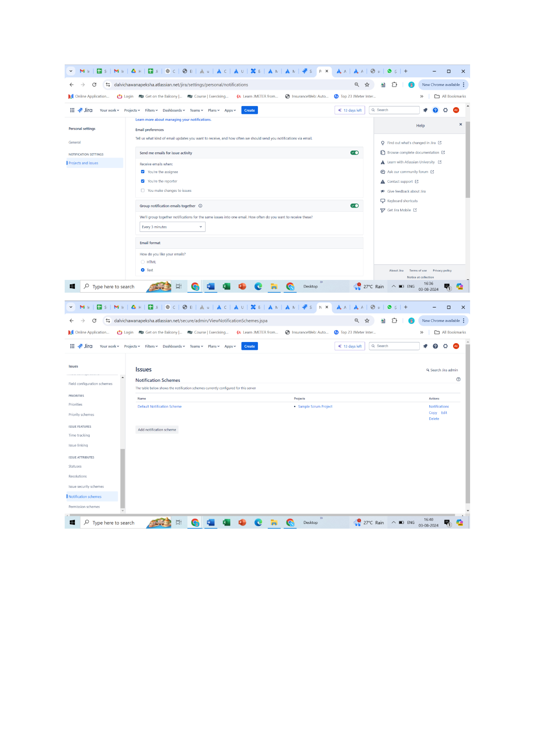Click the info icon beside Group notification emails together
The image size is (535, 756).
[200, 206]
